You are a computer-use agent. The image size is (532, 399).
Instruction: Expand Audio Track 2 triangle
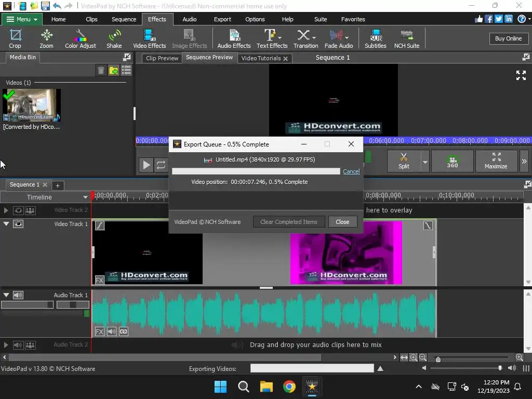(x=6, y=345)
